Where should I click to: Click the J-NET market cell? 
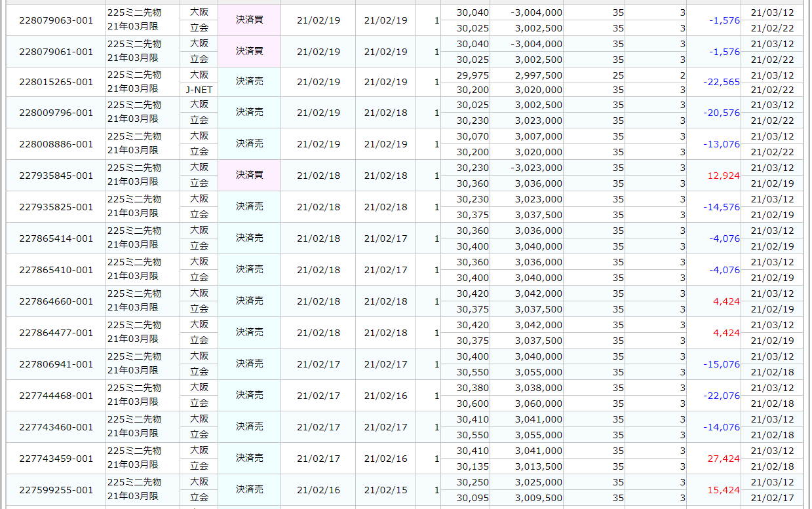click(x=199, y=90)
